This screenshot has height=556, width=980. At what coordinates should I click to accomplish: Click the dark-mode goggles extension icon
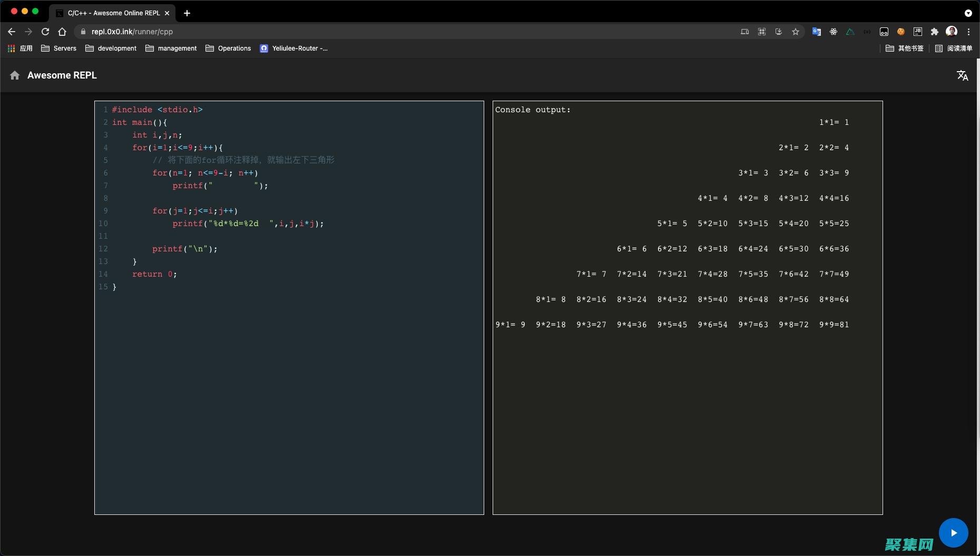pos(884,32)
